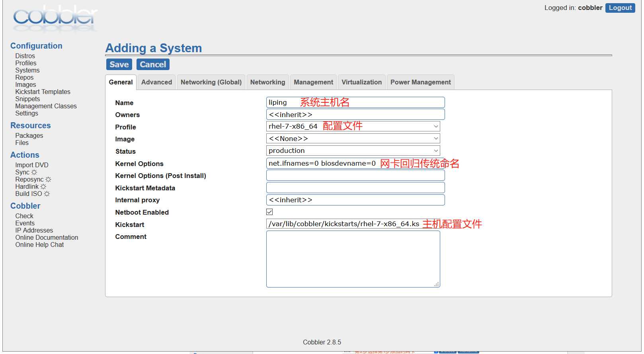Image resolution: width=644 pixels, height=354 pixels.
Task: Run the Build ISO action
Action: (29, 194)
